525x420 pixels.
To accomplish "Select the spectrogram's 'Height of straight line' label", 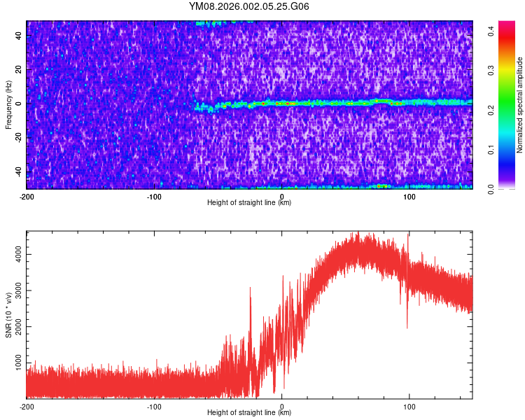I will (x=249, y=202).
